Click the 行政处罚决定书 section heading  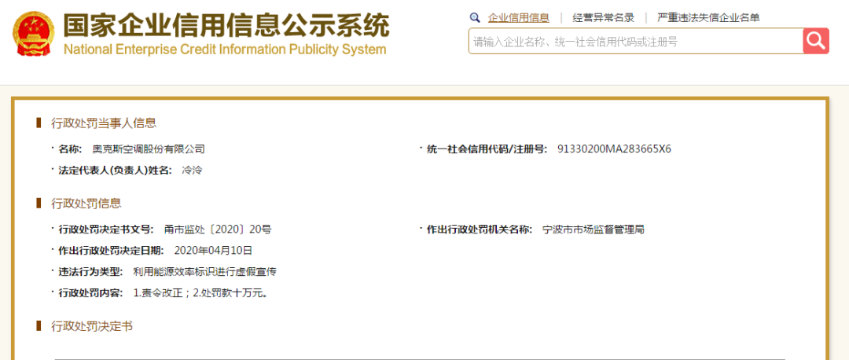coord(92,326)
